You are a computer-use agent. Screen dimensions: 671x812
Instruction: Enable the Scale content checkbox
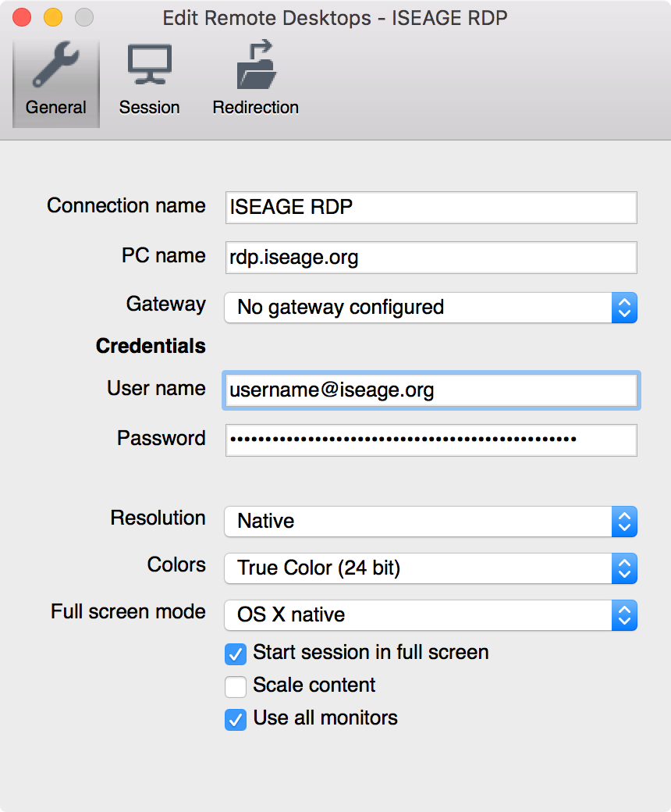235,687
